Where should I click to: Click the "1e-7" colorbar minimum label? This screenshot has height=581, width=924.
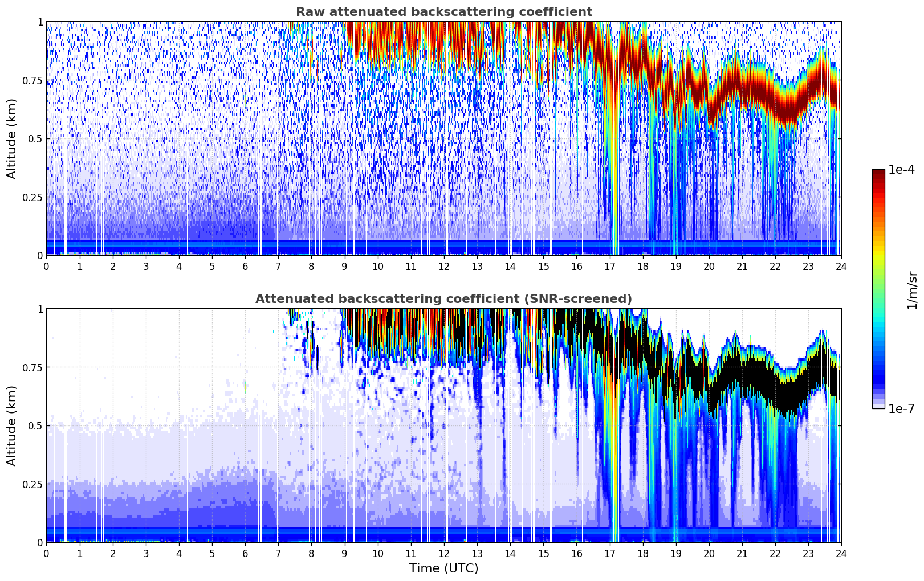coord(901,409)
